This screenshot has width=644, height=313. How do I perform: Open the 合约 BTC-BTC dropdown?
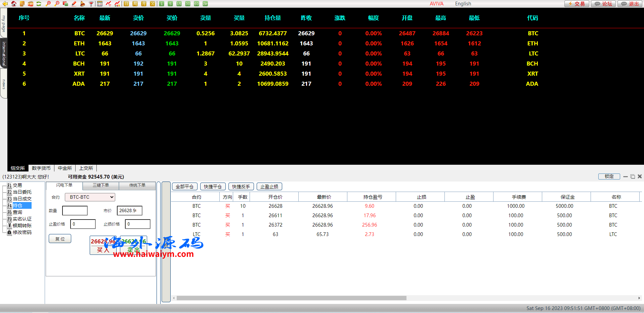tap(90, 197)
